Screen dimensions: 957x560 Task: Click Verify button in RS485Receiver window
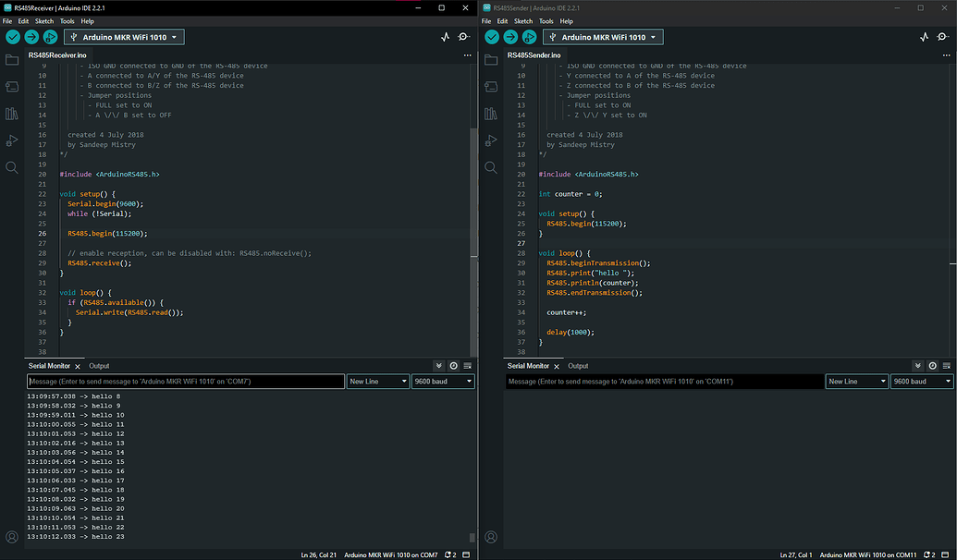(13, 37)
